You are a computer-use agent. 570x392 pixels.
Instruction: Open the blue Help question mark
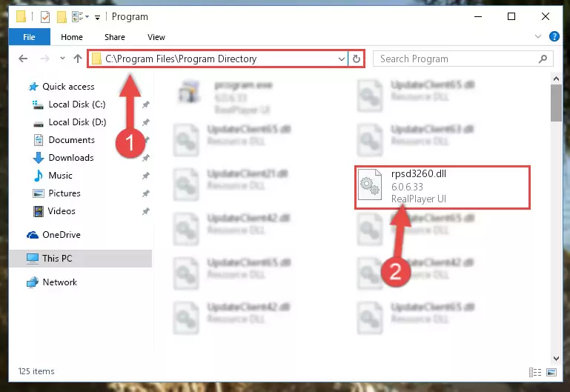[554, 36]
